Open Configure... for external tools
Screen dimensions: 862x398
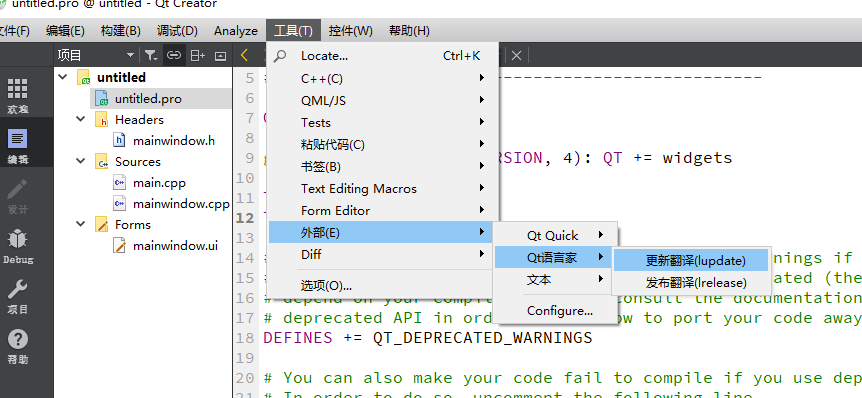point(556,311)
